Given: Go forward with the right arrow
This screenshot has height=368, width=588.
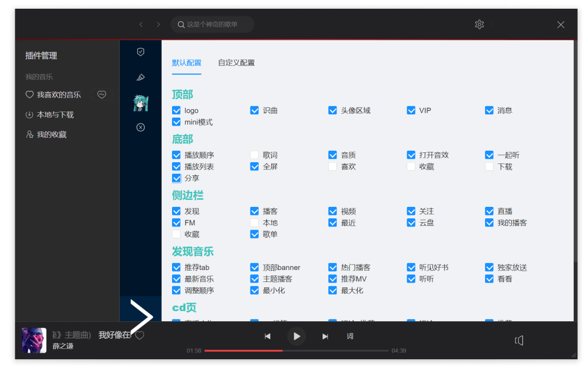Looking at the screenshot, I should [x=158, y=24].
